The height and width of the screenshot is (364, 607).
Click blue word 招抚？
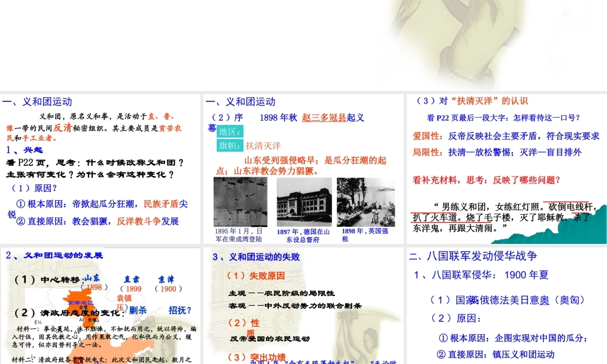180,310
